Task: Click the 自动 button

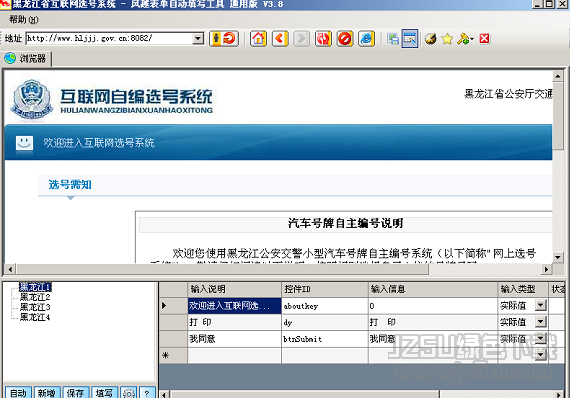Action: 18,393
